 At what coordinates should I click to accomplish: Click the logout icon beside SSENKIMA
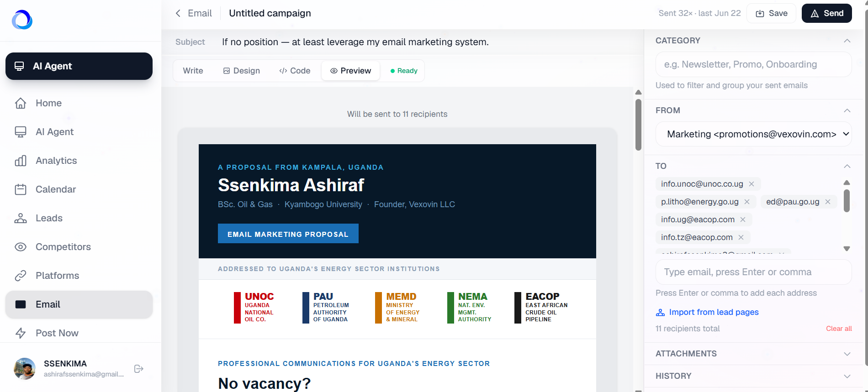139,369
